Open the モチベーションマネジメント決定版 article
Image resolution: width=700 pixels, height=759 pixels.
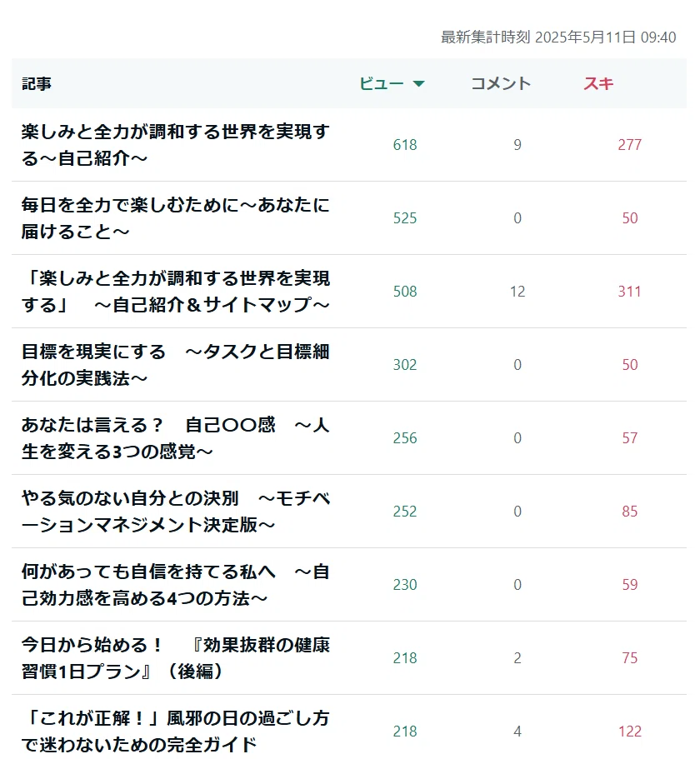click(x=175, y=512)
